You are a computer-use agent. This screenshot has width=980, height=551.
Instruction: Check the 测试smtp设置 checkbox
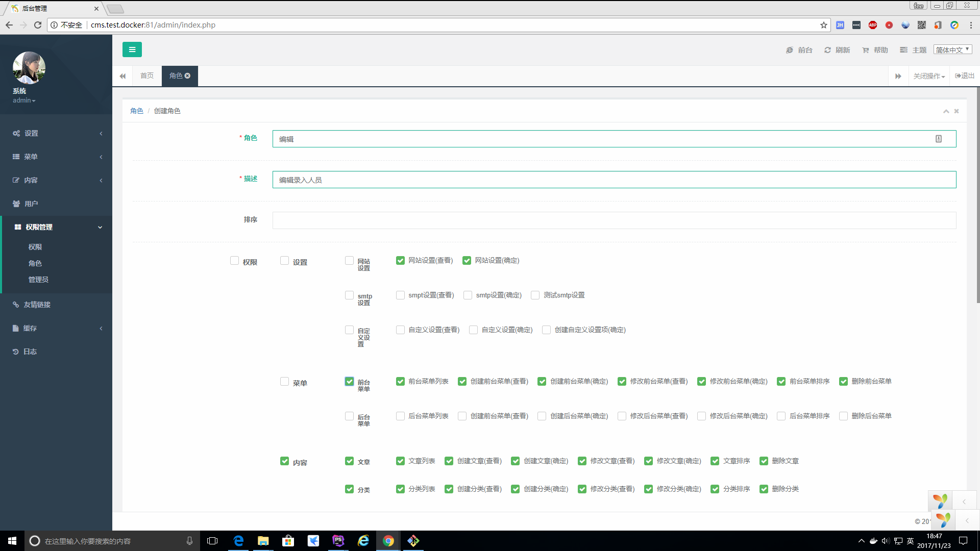(x=535, y=295)
